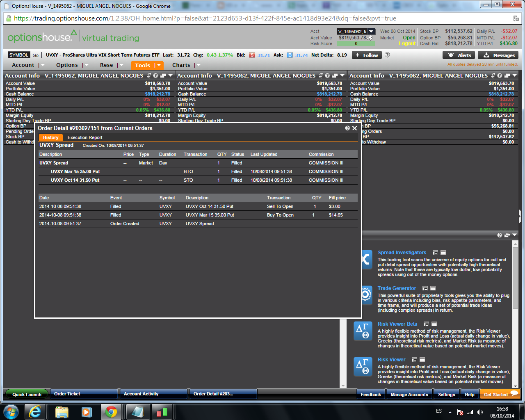This screenshot has height=420, width=525.
Task: Open Settings from the bottom bar
Action: pyautogui.click(x=446, y=395)
